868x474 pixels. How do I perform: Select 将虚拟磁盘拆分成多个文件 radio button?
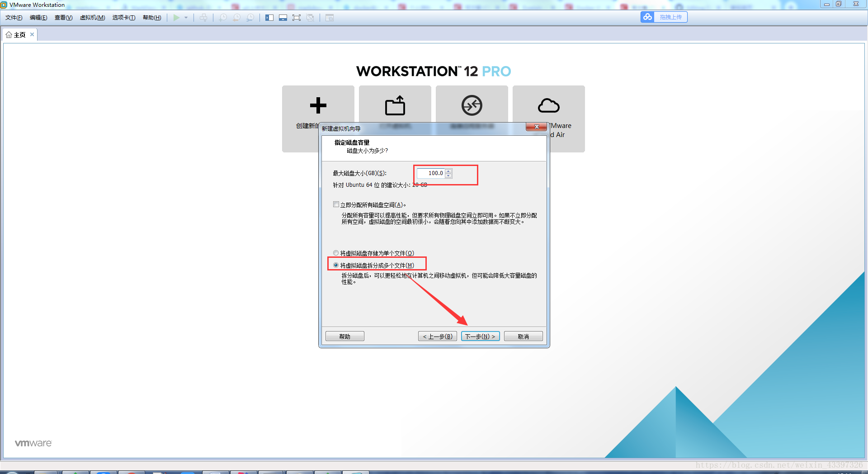tap(336, 265)
